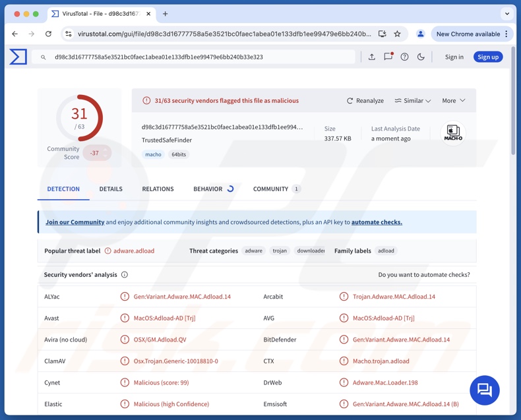Click the warning icon beside adware.adload label
The image size is (521, 420).
[108, 251]
